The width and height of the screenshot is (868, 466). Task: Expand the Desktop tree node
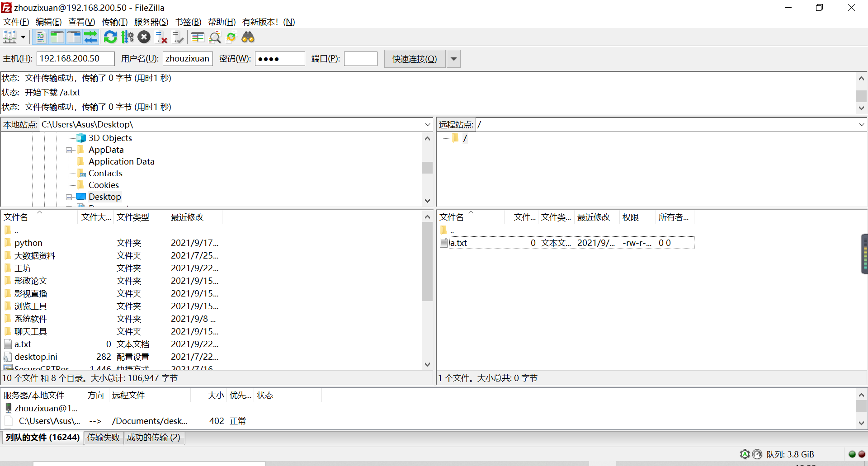(69, 197)
